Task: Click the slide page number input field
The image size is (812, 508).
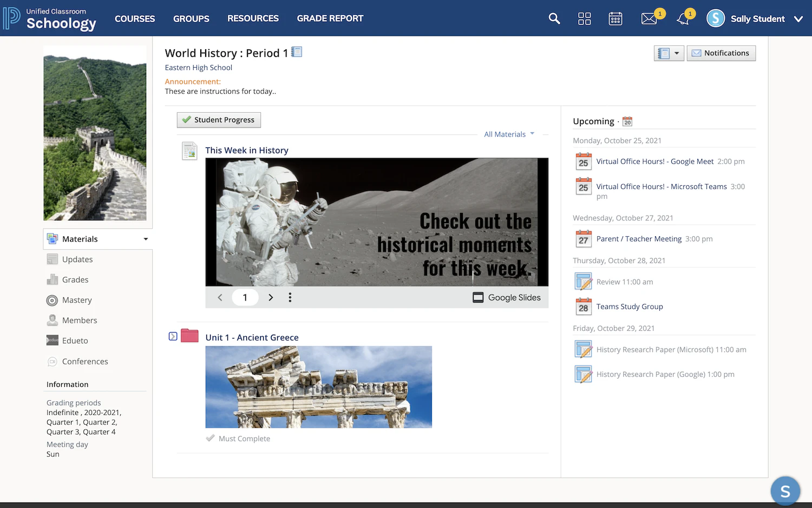Action: tap(245, 297)
